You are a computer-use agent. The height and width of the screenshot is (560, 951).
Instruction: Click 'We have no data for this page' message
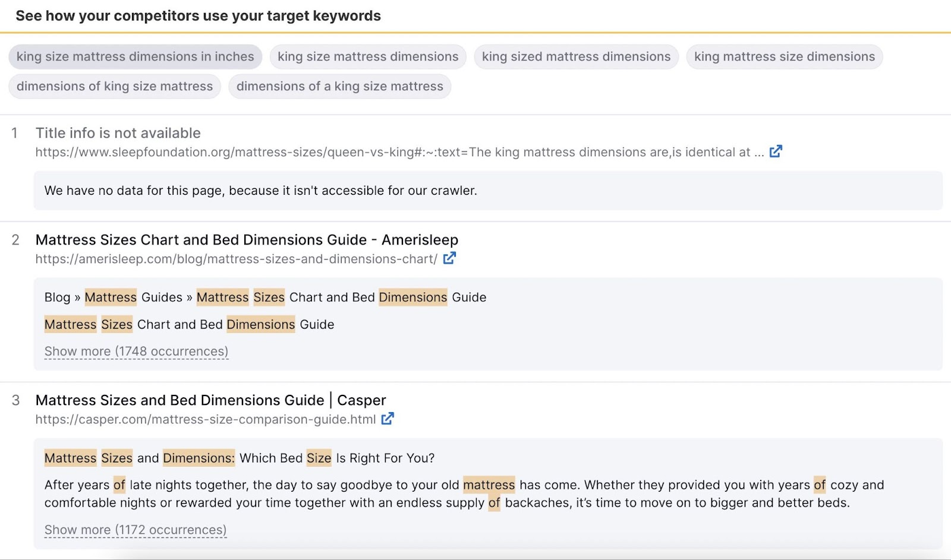coord(261,191)
